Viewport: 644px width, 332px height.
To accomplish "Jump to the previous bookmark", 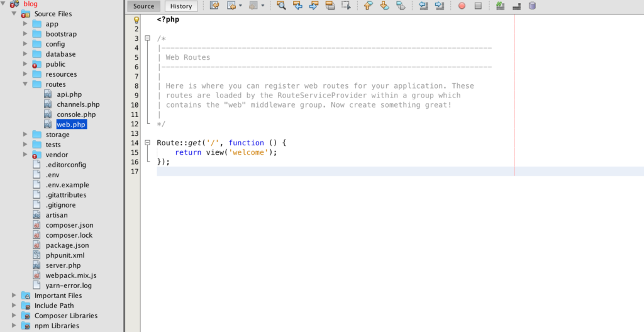I will point(369,6).
